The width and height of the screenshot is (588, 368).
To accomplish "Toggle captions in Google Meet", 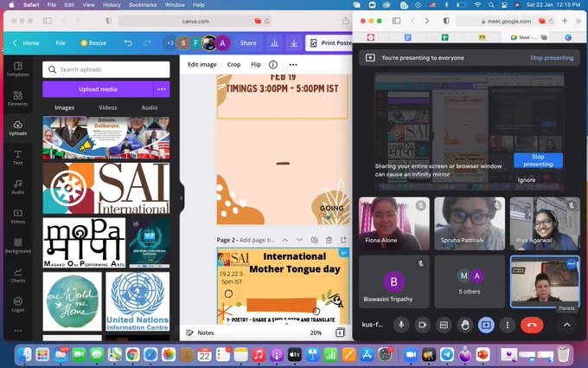I will [x=444, y=325].
